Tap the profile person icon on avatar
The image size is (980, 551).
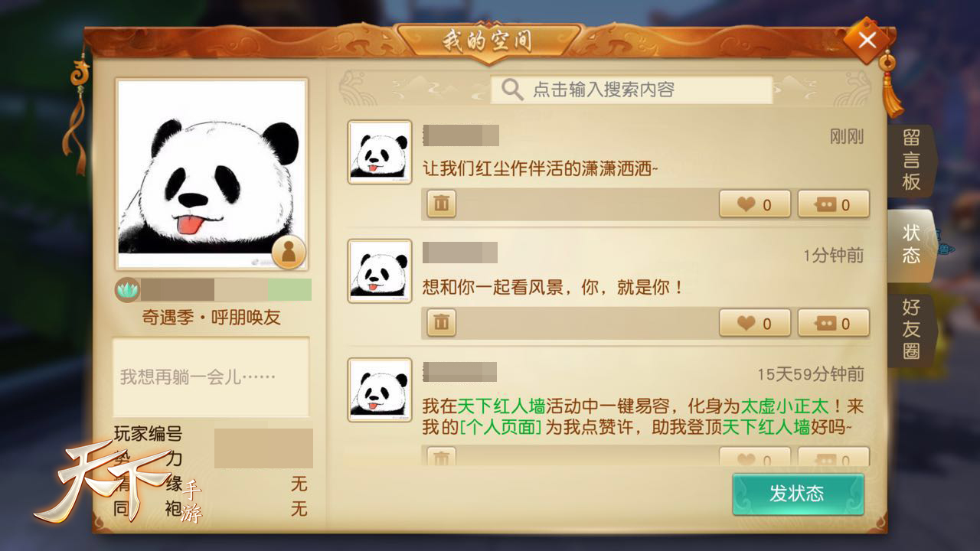(x=289, y=252)
